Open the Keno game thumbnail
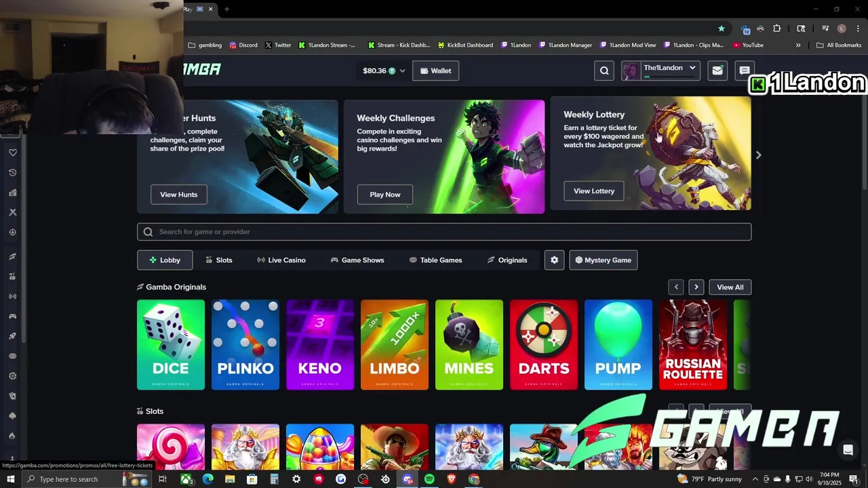Viewport: 868px width, 488px height. click(320, 345)
